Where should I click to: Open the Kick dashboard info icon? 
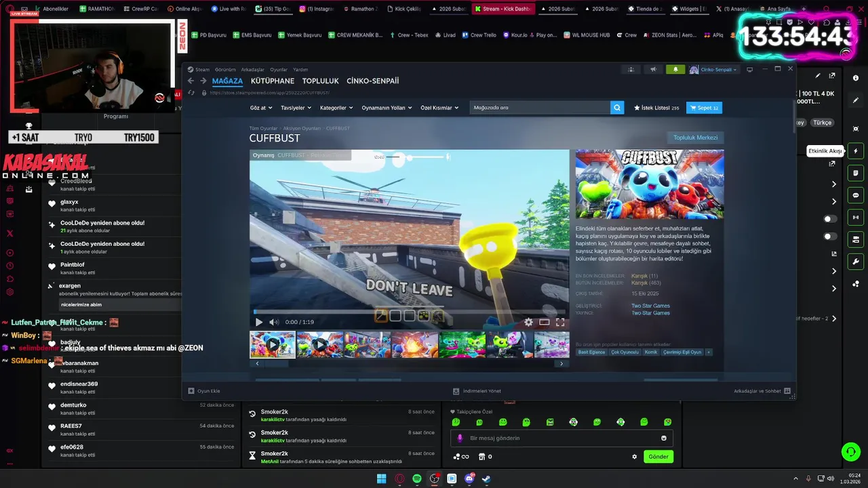(856, 78)
